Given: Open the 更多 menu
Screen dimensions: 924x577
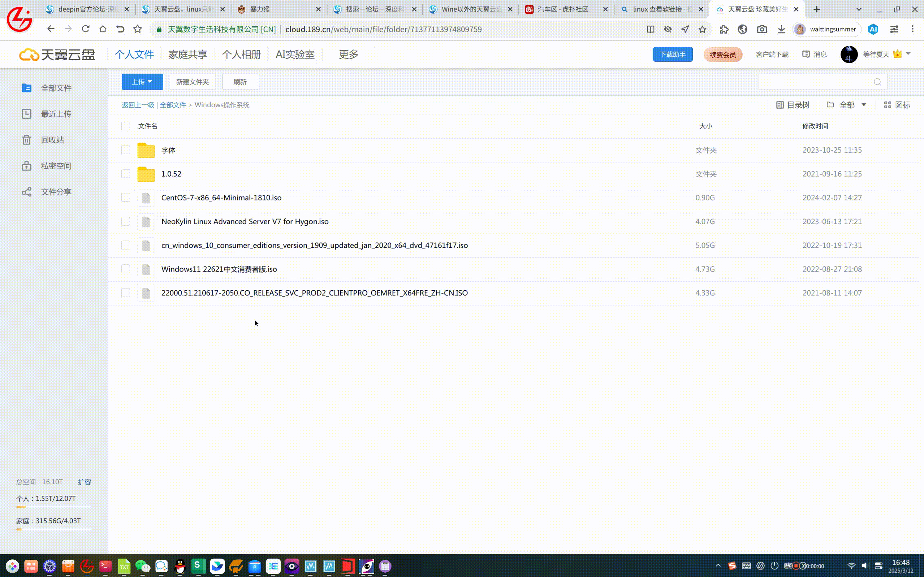Looking at the screenshot, I should click(x=349, y=55).
